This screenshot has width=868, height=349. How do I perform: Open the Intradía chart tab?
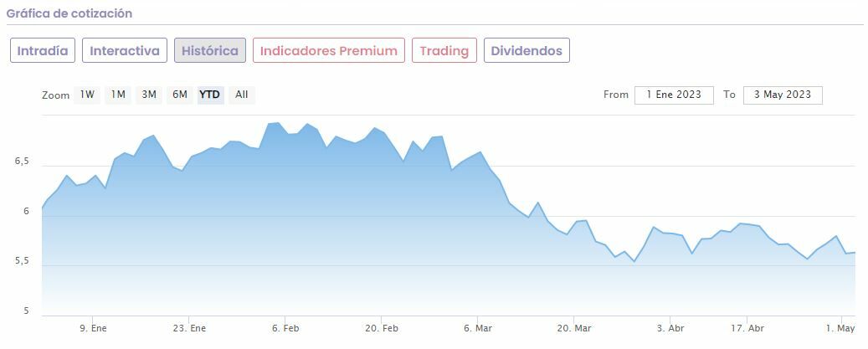44,50
